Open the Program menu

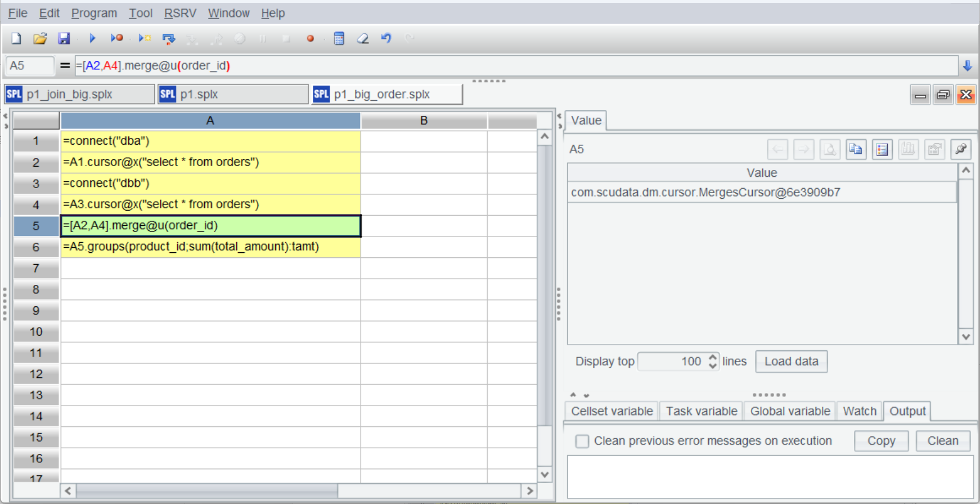click(94, 13)
